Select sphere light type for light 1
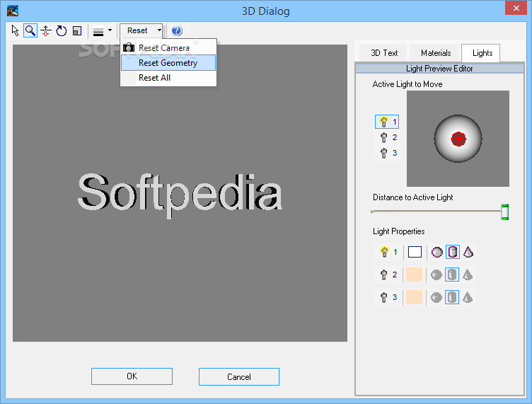532x404 pixels. pyautogui.click(x=436, y=253)
